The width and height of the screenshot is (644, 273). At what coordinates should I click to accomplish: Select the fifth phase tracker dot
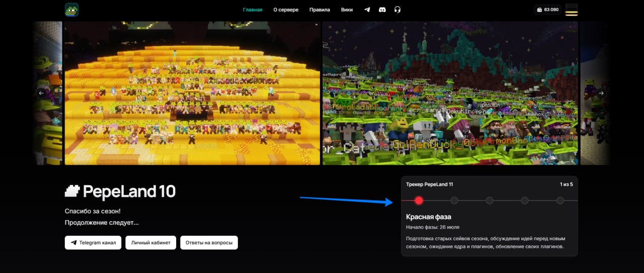[x=560, y=200]
